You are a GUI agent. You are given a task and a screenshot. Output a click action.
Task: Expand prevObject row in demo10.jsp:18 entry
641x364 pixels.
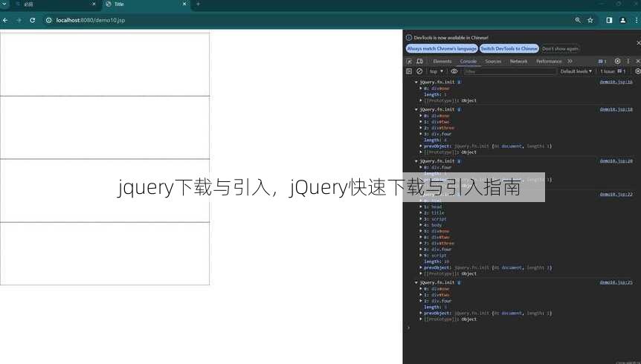(421, 146)
